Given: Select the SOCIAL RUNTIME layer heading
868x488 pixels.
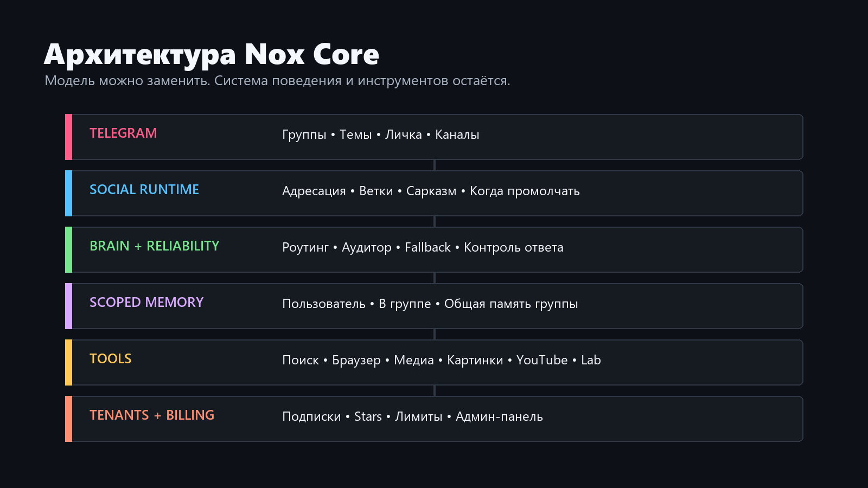Looking at the screenshot, I should 144,190.
